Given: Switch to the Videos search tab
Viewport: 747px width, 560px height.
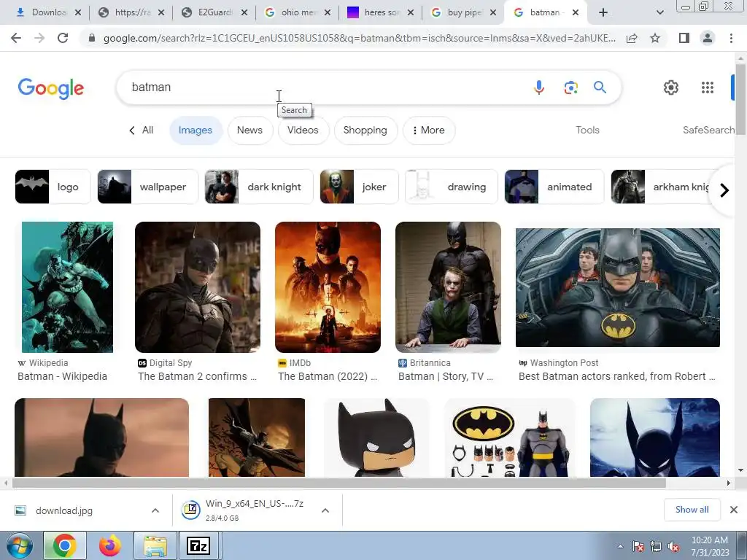Looking at the screenshot, I should 303,131.
